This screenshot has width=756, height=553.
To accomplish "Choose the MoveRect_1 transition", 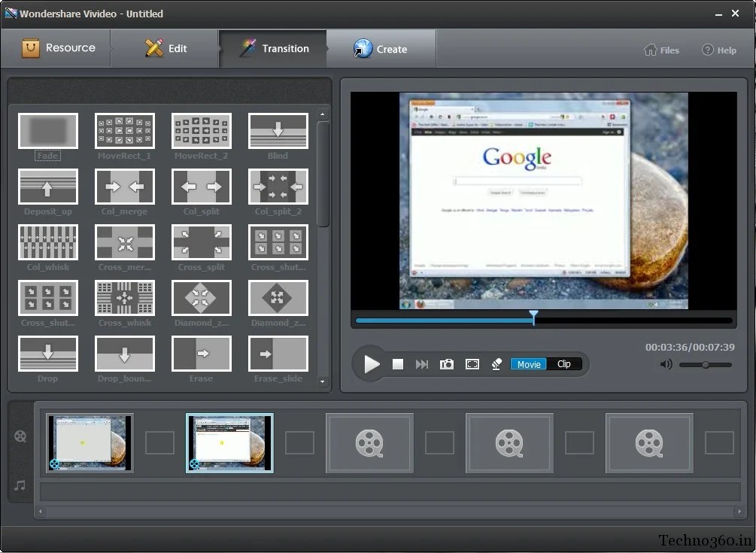I will pyautogui.click(x=124, y=131).
